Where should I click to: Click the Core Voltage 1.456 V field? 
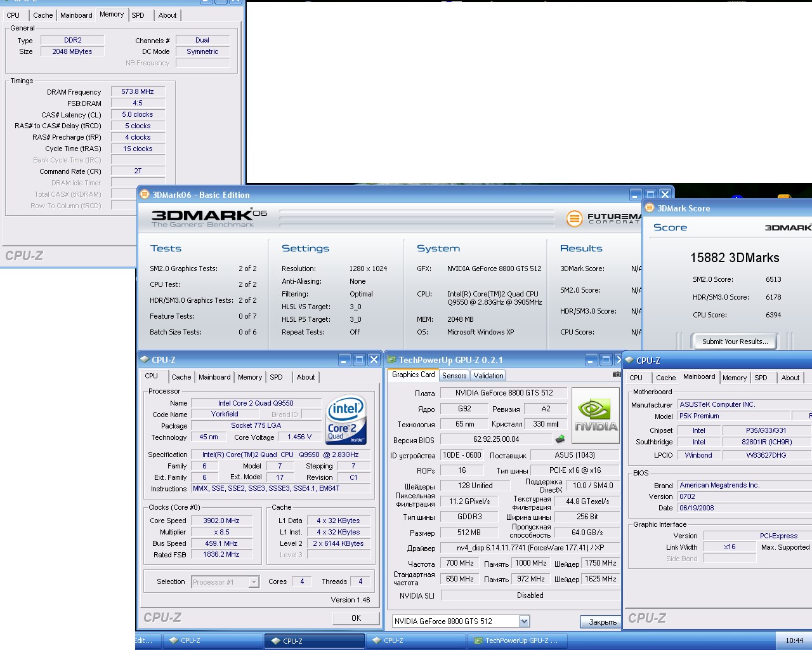tap(299, 437)
